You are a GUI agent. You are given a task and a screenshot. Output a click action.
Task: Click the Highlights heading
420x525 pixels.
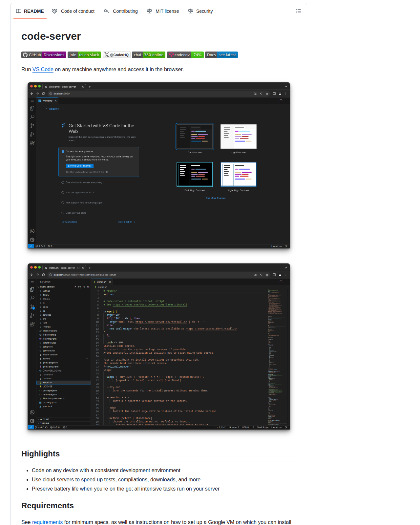40,454
